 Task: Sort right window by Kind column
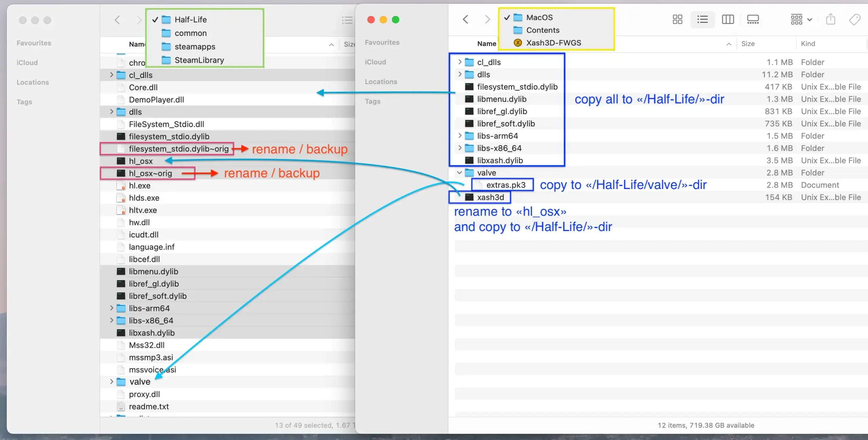coord(808,44)
